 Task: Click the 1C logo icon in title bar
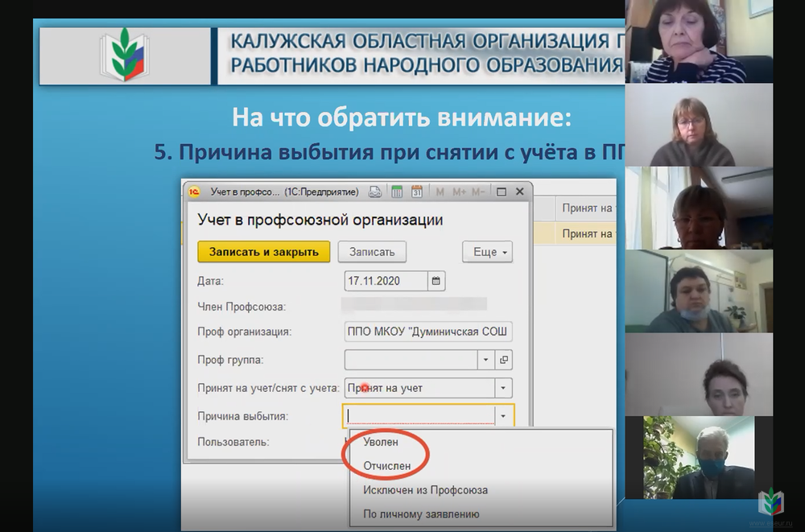(x=194, y=192)
